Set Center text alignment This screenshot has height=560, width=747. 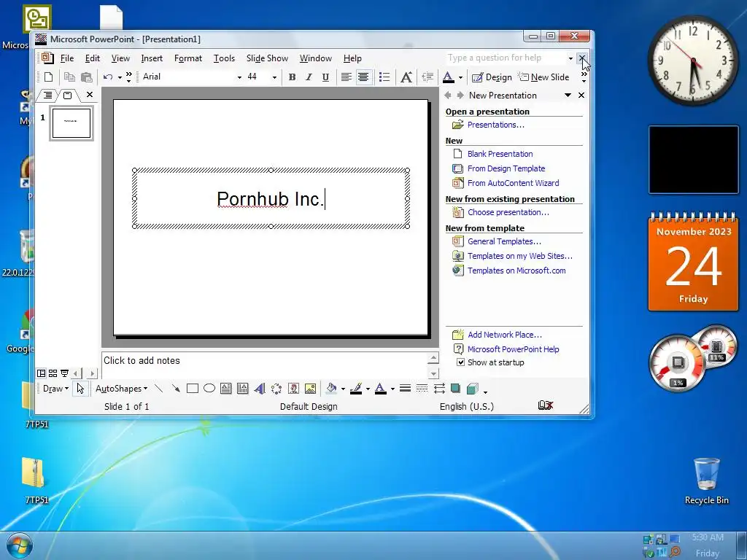(x=363, y=77)
